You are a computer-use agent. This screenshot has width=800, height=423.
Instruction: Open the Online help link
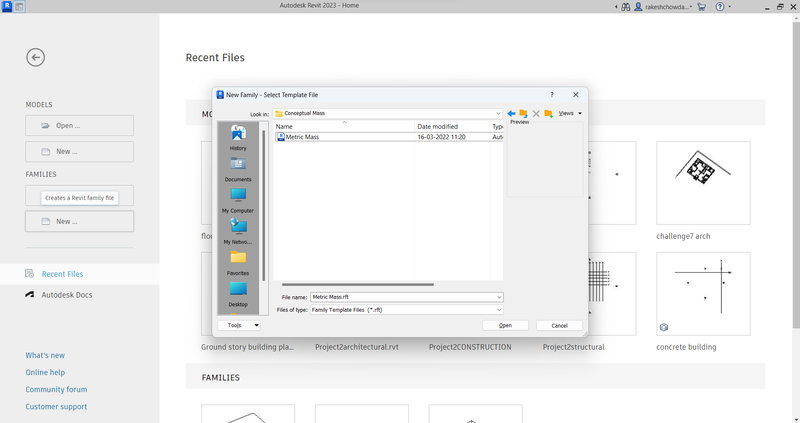click(x=45, y=372)
